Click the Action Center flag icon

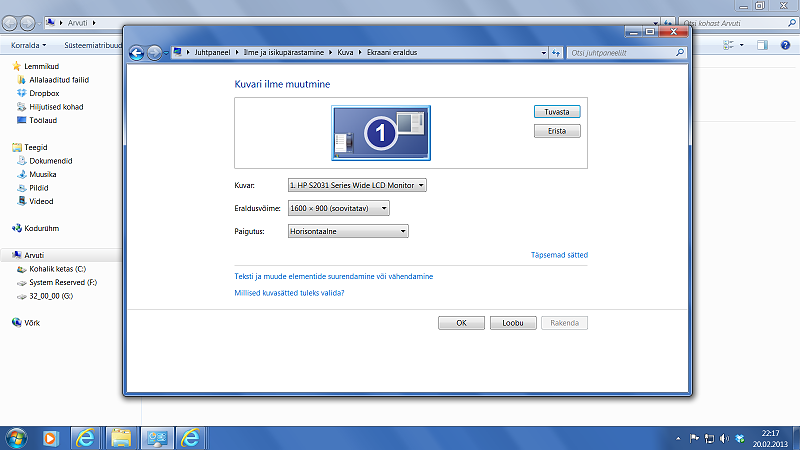[x=692, y=438]
